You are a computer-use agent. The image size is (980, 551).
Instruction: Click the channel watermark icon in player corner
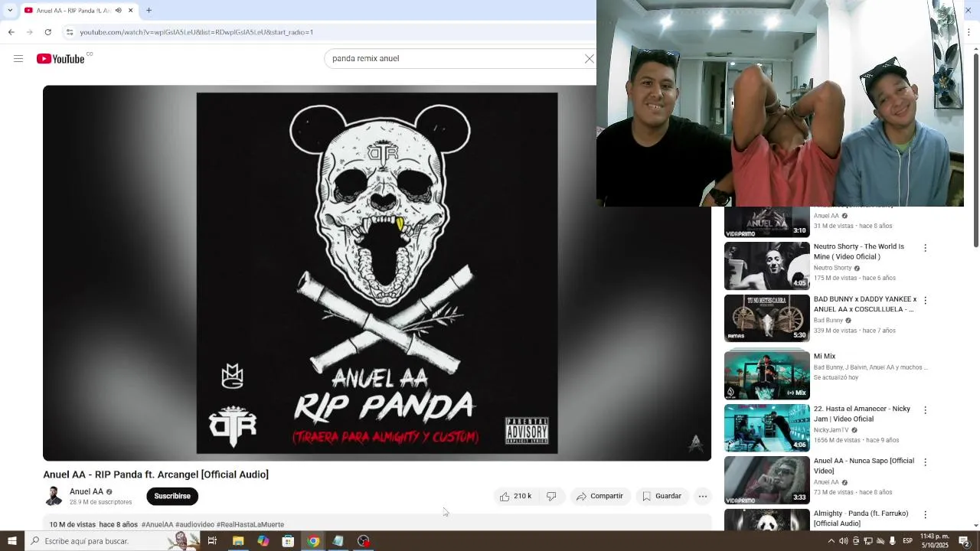pos(695,443)
